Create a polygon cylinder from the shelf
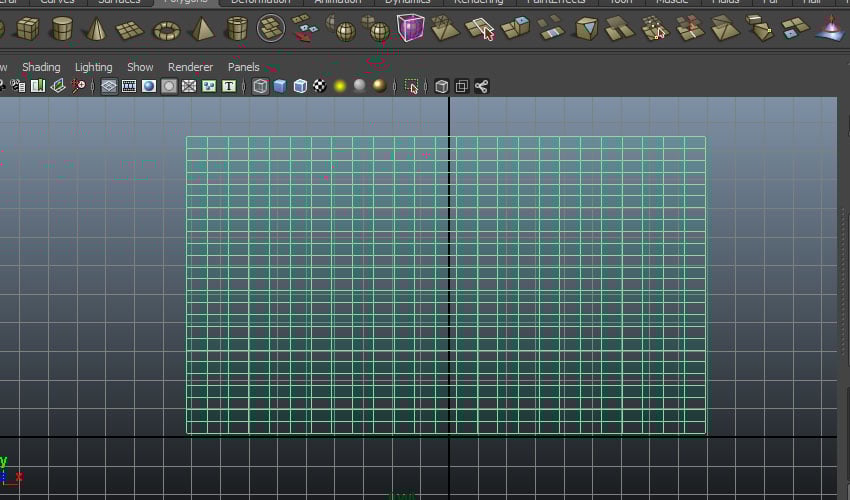Image resolution: width=850 pixels, height=500 pixels. [62, 29]
